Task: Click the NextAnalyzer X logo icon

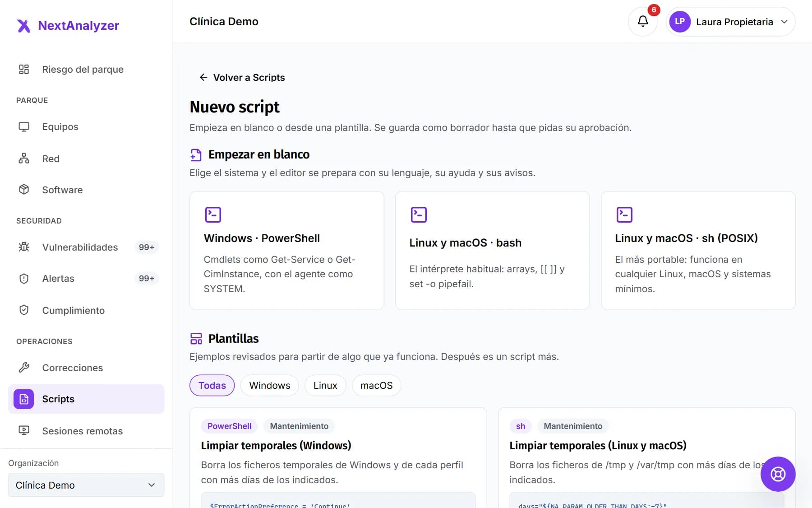Action: 23,26
